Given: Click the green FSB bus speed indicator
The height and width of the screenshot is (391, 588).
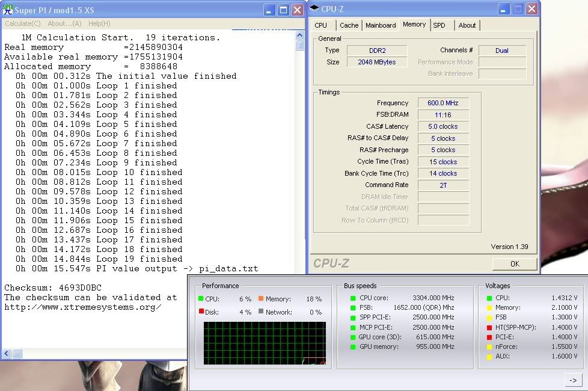Looking at the screenshot, I should pos(353,308).
